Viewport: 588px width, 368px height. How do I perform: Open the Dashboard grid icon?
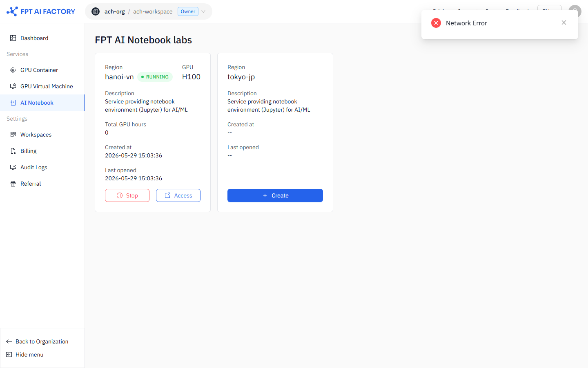click(x=13, y=38)
